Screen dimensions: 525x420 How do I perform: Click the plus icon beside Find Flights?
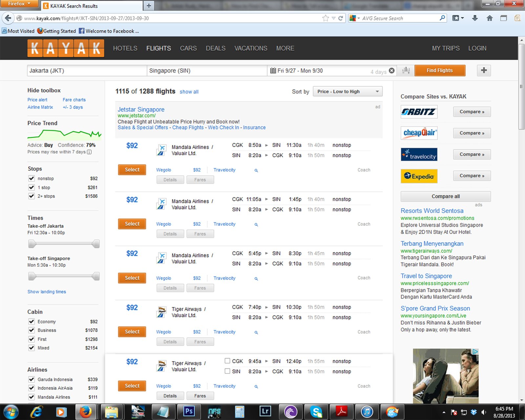tap(484, 71)
